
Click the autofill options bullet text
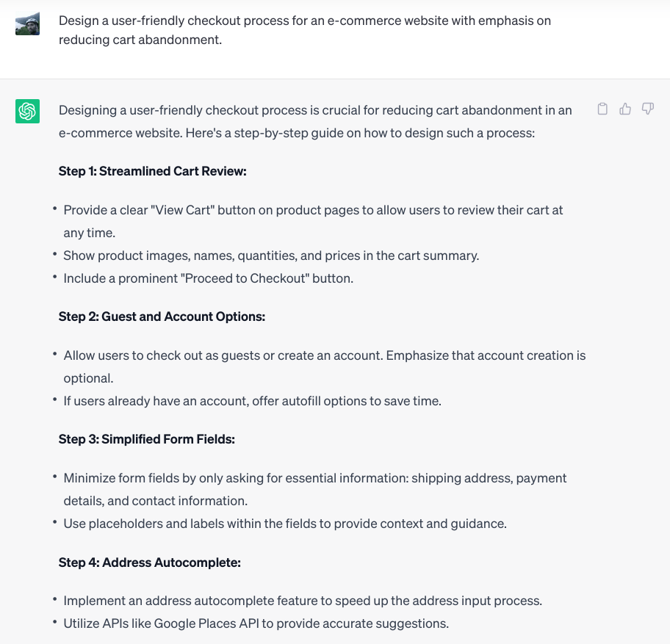(253, 400)
